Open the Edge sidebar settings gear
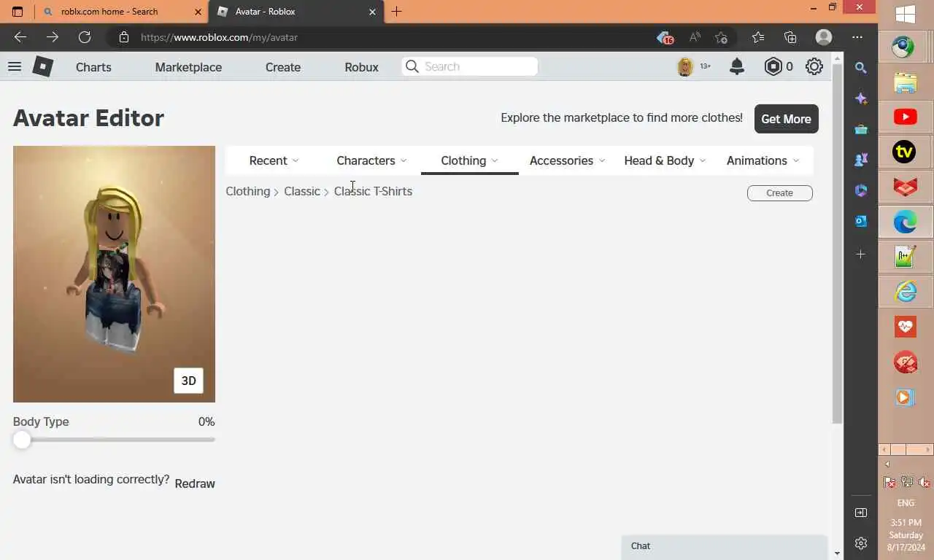Image resolution: width=934 pixels, height=560 pixels. (x=861, y=543)
